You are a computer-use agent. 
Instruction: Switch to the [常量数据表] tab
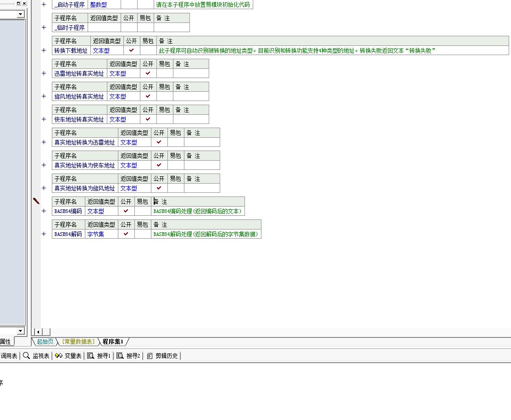(78, 342)
